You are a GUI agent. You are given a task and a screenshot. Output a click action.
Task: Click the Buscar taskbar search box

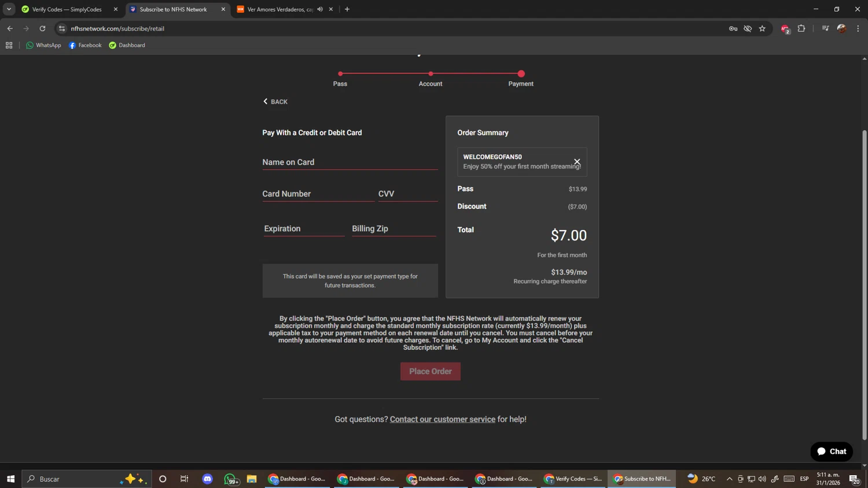tap(87, 479)
